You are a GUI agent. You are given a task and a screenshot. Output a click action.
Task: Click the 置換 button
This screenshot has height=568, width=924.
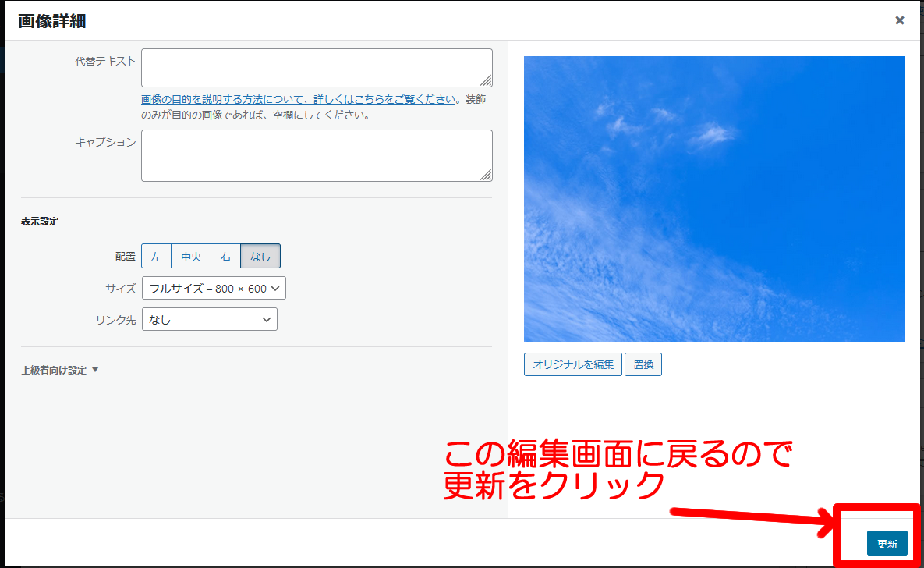coord(643,364)
